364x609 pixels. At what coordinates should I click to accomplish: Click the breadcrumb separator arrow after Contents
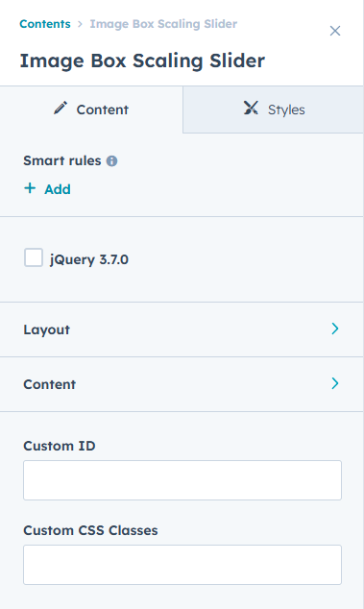pos(80,24)
